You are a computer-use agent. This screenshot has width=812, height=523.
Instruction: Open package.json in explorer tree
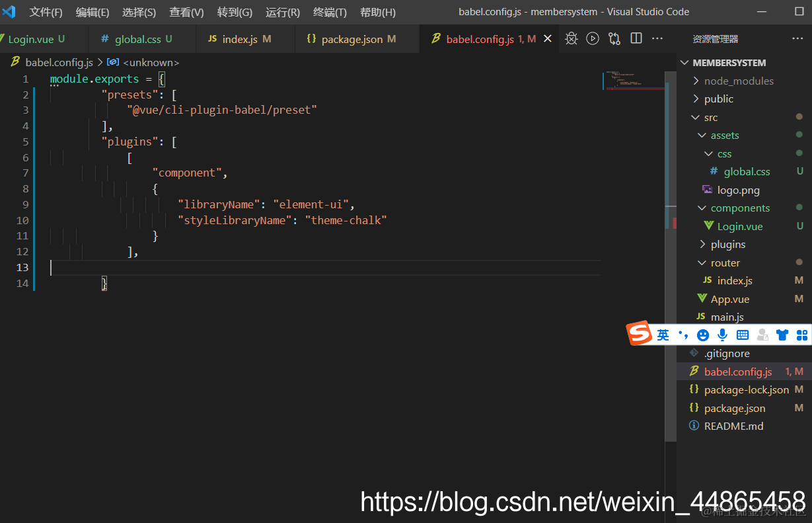pyautogui.click(x=744, y=408)
